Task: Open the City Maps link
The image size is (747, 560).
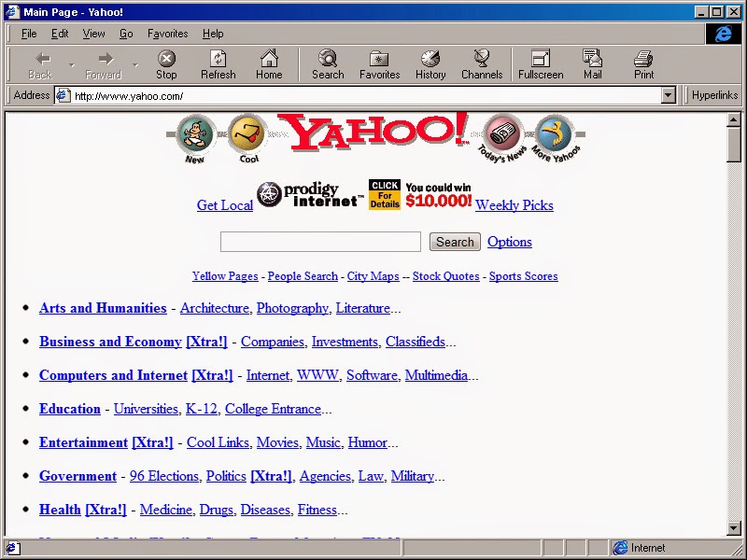Action: [373, 276]
